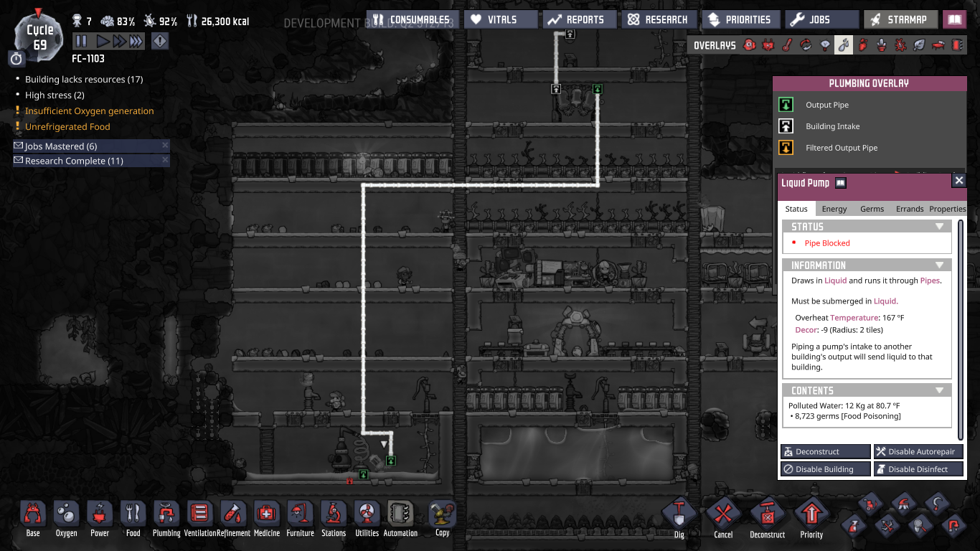The width and height of the screenshot is (980, 551).
Task: Open the Plumbing build category
Action: (166, 519)
